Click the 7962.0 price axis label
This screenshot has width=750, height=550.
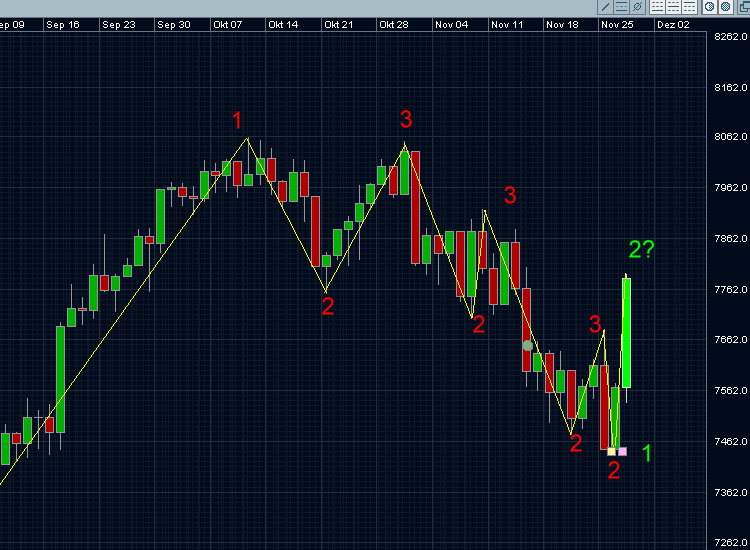[730, 187]
